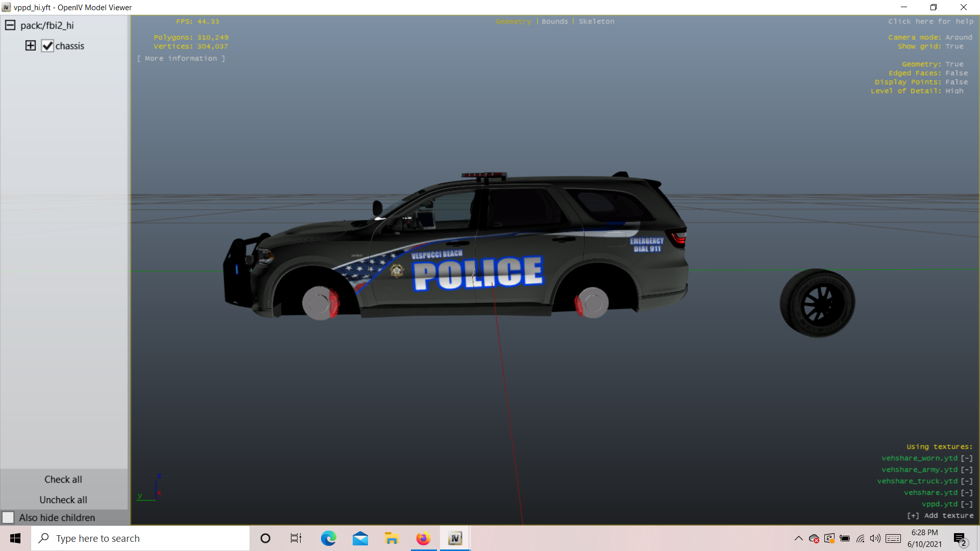Collapse the pack:/fbi2_hi root node

pos(10,25)
